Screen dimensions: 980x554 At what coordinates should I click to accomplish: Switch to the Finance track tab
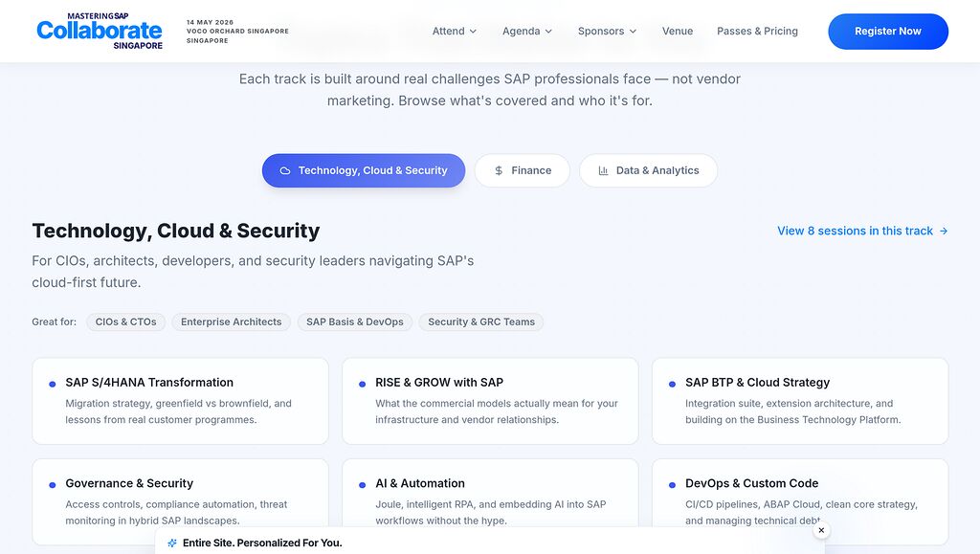coord(523,170)
